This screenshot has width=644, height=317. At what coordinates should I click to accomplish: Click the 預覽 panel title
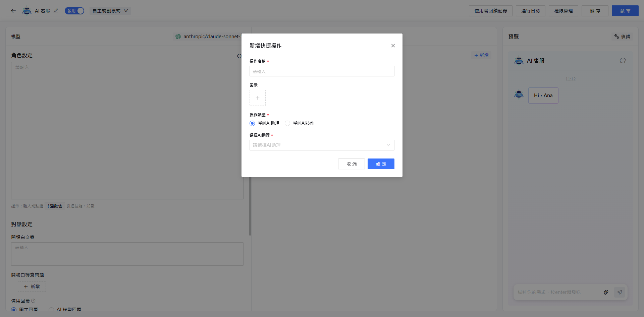[x=514, y=37]
